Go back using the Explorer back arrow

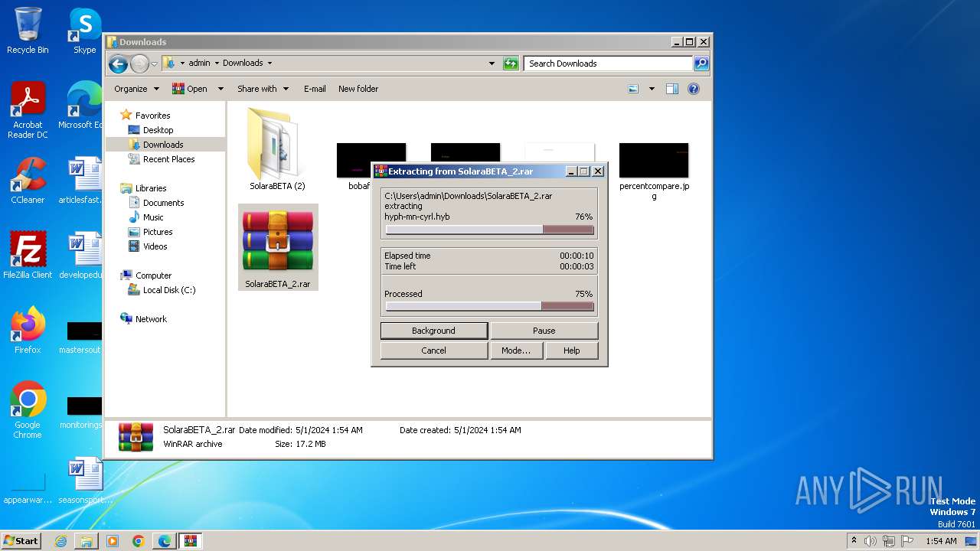point(118,64)
